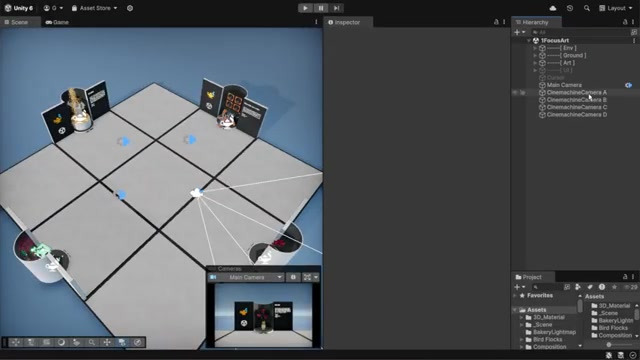Viewport: 640px width, 360px height.
Task: Open the Scene view more options menu
Action: 316,22
